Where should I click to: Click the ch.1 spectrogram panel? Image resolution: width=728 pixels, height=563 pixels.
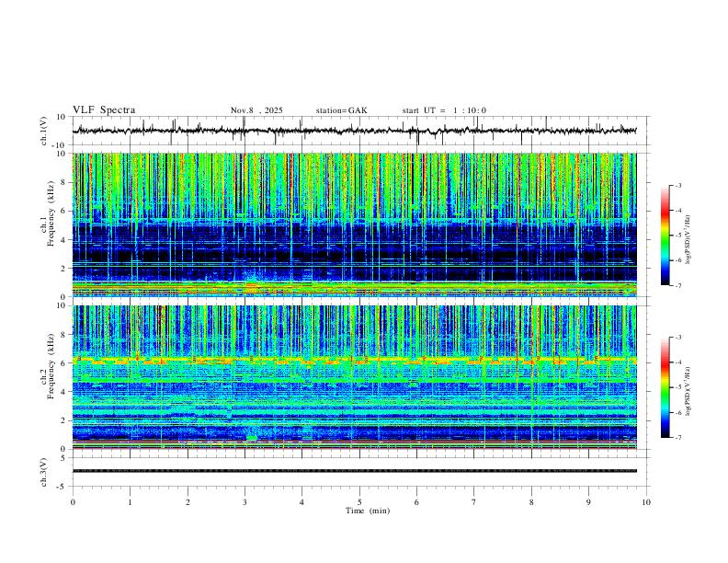click(354, 224)
